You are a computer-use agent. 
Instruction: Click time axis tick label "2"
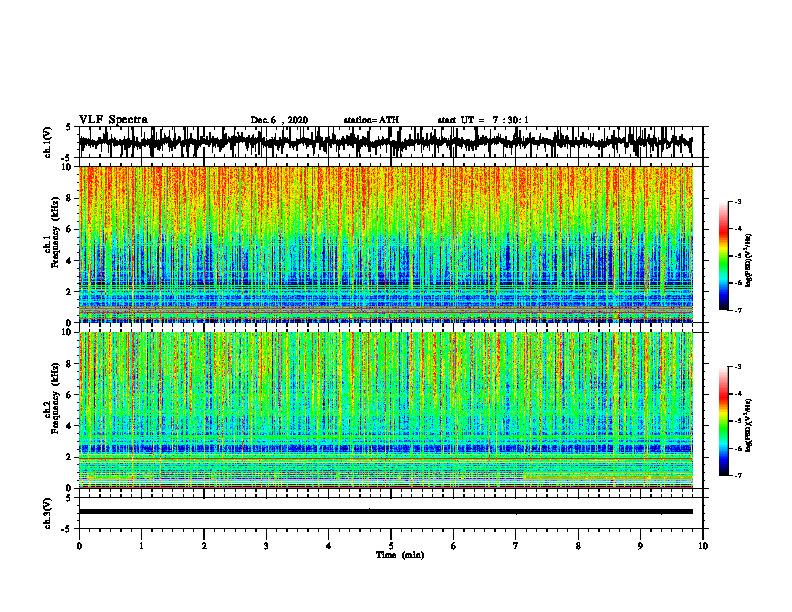204,546
